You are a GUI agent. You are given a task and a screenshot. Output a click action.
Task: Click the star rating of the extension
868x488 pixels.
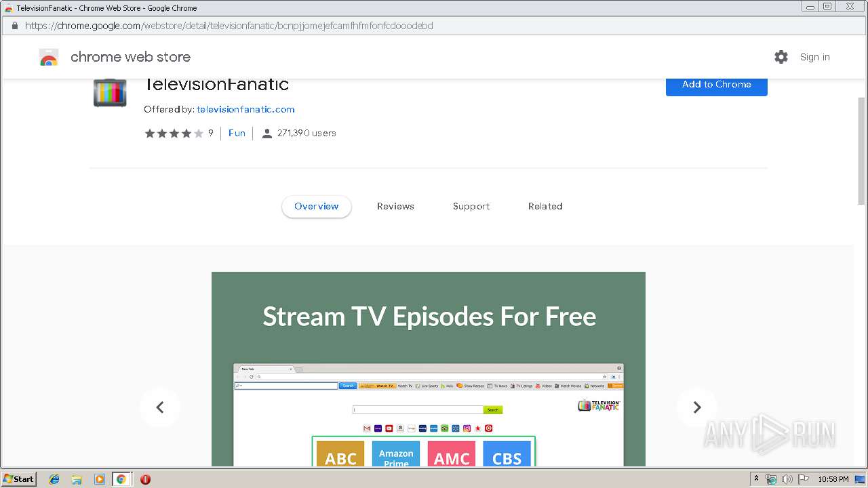174,134
